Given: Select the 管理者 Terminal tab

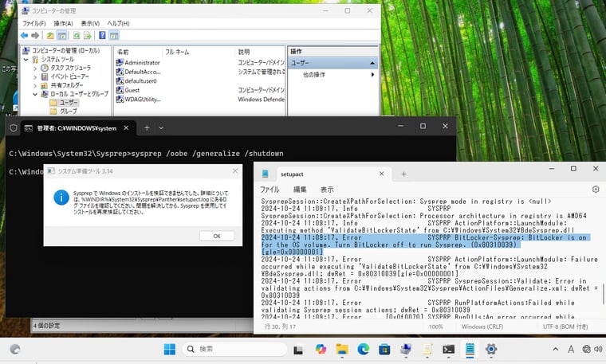Looking at the screenshot, I should tap(77, 128).
